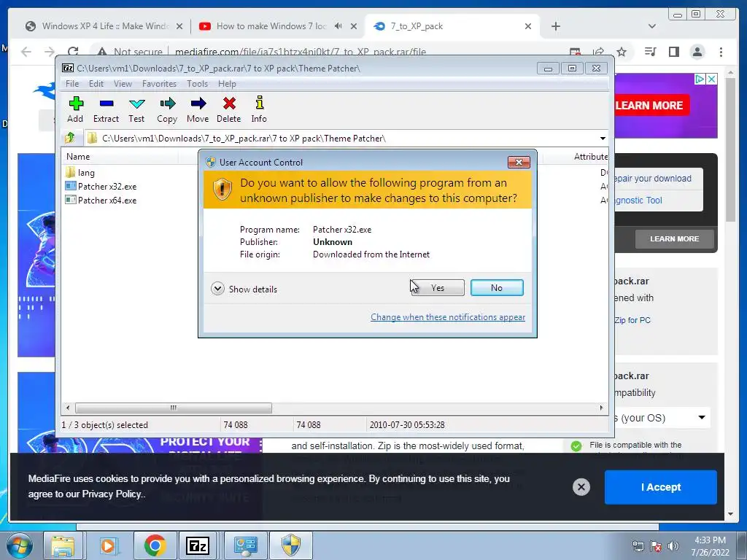Screen dimensions: 747x560
Task: Click the 7-Zip scrollbar right arrow
Action: 601,408
